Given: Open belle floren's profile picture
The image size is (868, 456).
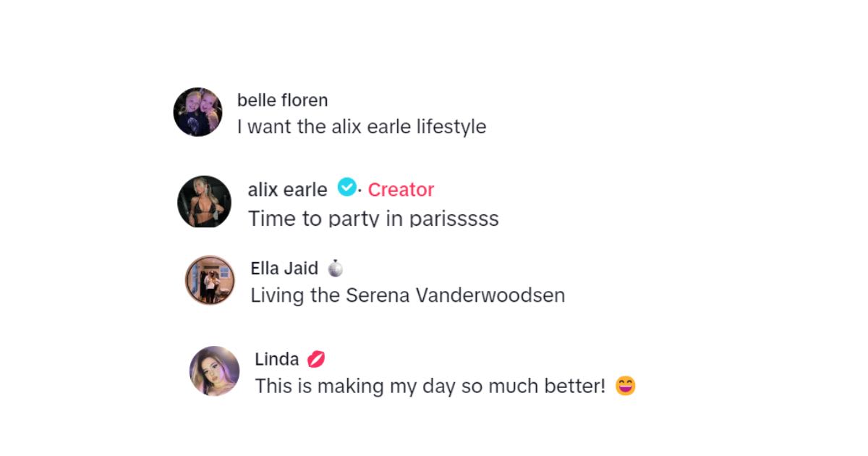Looking at the screenshot, I should click(x=197, y=112).
